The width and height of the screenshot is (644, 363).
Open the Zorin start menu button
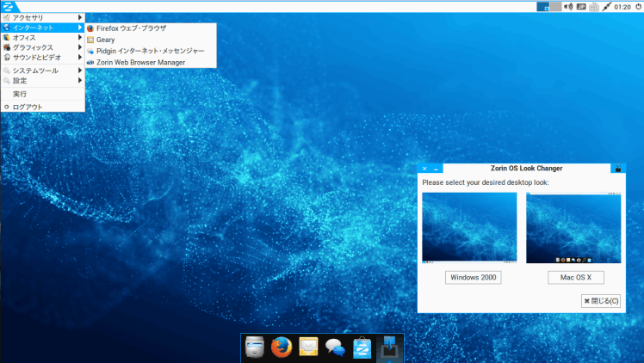[9, 6]
